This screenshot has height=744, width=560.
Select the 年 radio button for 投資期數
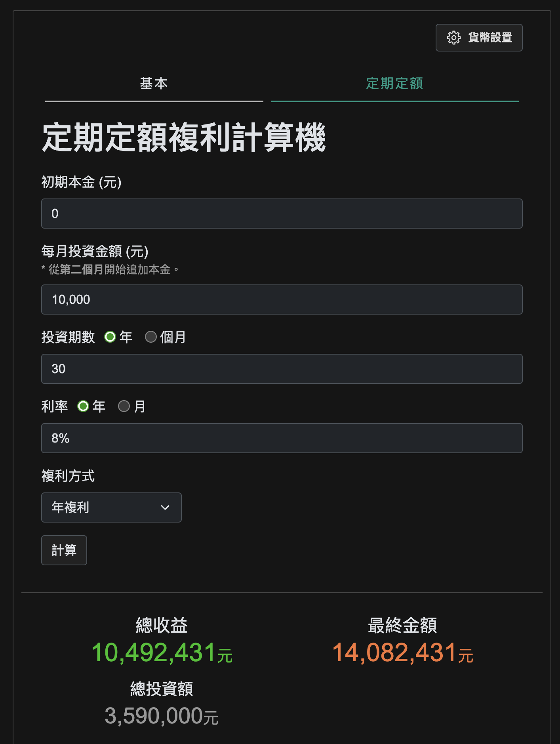(109, 337)
